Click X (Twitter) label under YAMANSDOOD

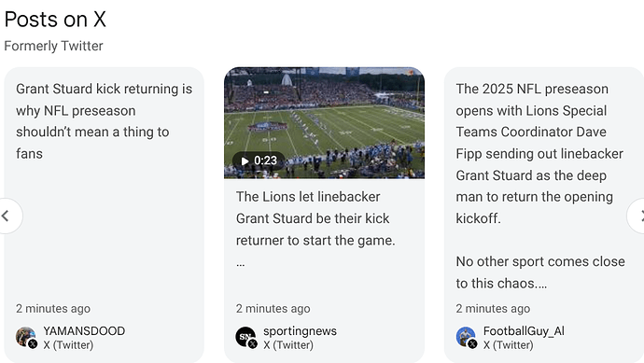(68, 345)
